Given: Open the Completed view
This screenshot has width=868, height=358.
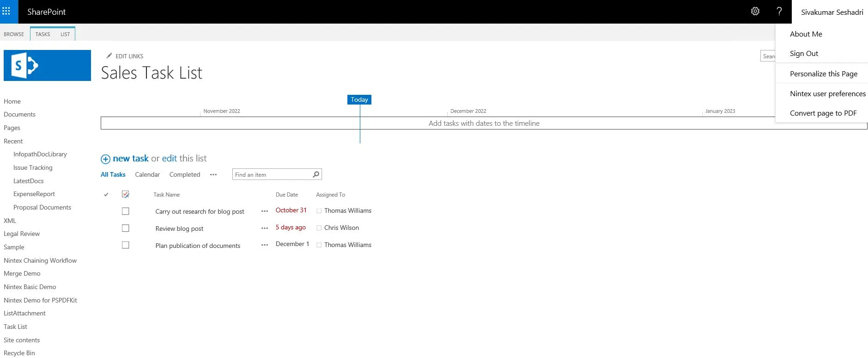Looking at the screenshot, I should pyautogui.click(x=185, y=175).
